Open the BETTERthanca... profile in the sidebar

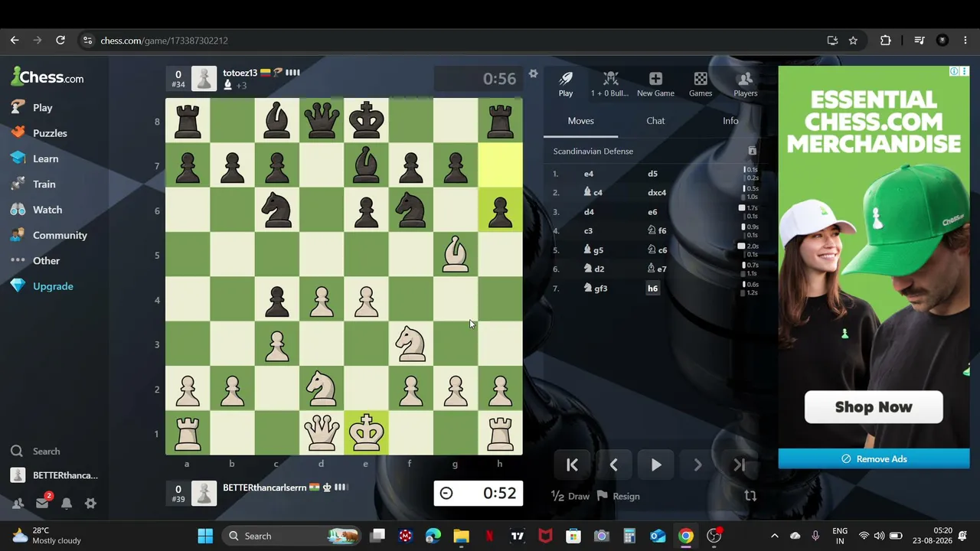(x=54, y=475)
